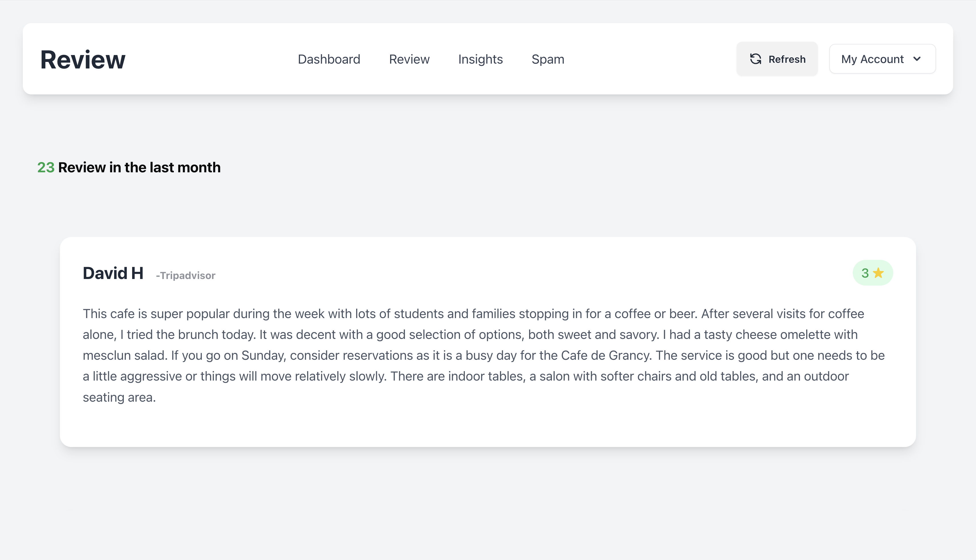Click the green 3 rating number
Viewport: 976px width, 560px height.
coord(865,273)
